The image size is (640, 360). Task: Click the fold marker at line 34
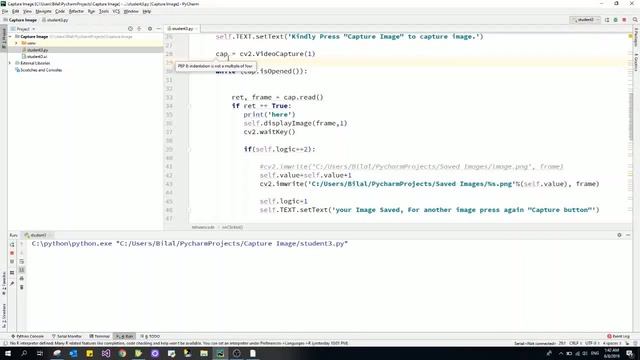(x=190, y=106)
